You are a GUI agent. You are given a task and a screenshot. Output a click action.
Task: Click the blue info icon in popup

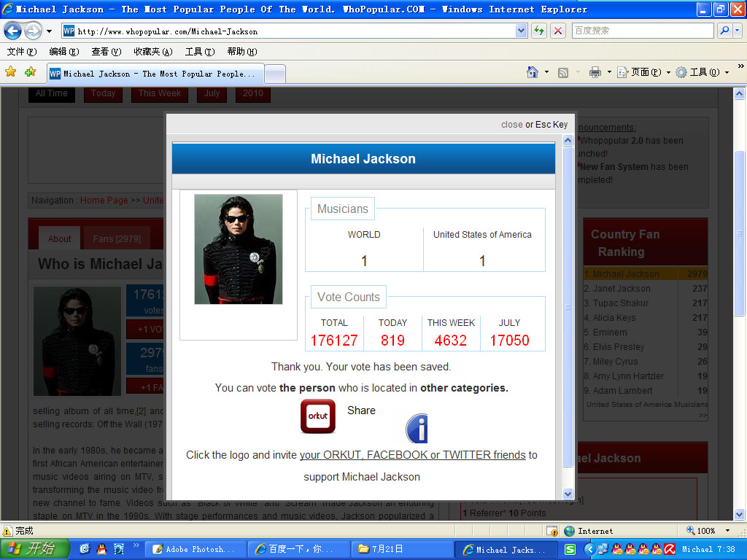[x=417, y=429]
